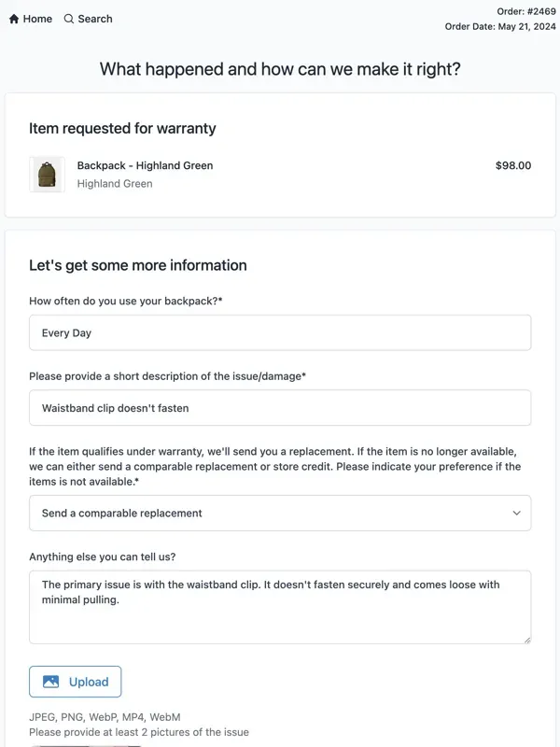Click the supported file formats text

[x=105, y=715]
